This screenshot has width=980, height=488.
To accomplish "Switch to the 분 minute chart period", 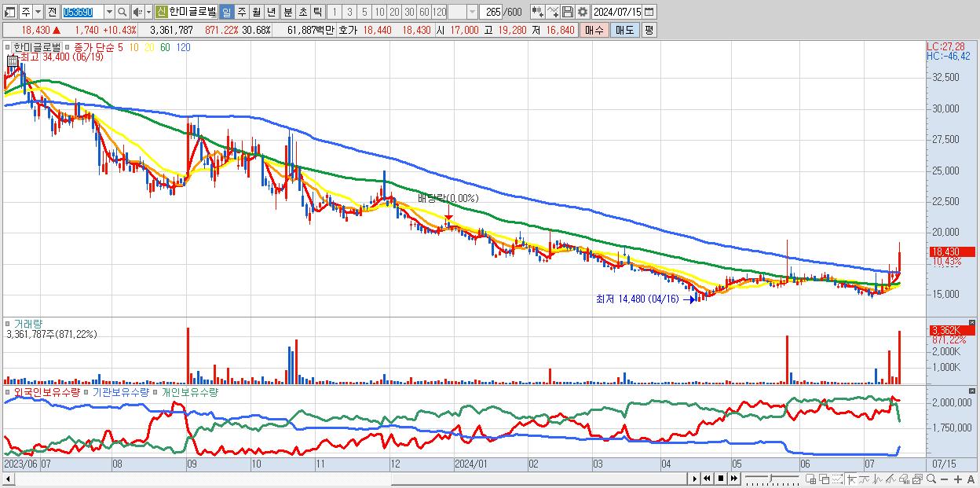I will coord(287,12).
